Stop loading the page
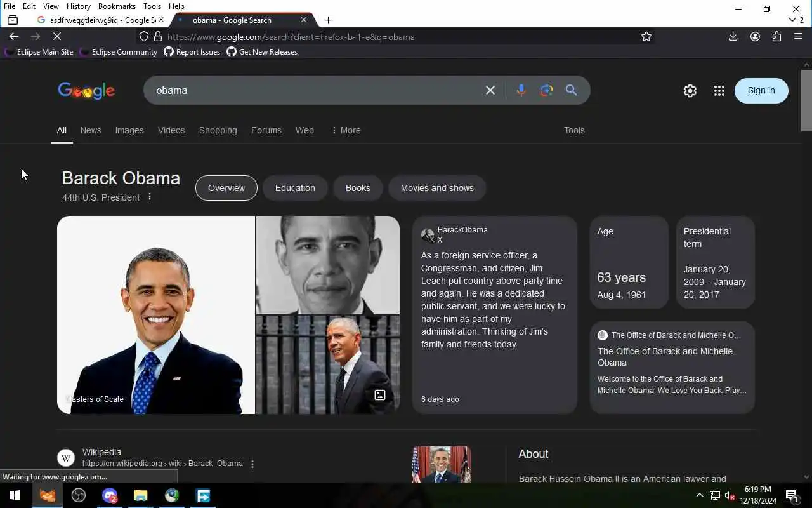The width and height of the screenshot is (812, 508). (56, 37)
